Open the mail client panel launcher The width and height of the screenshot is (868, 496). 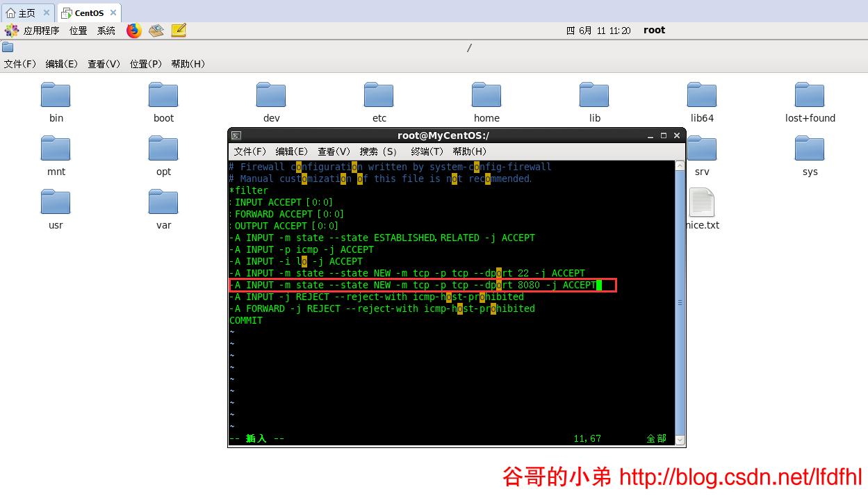pyautogui.click(x=156, y=31)
